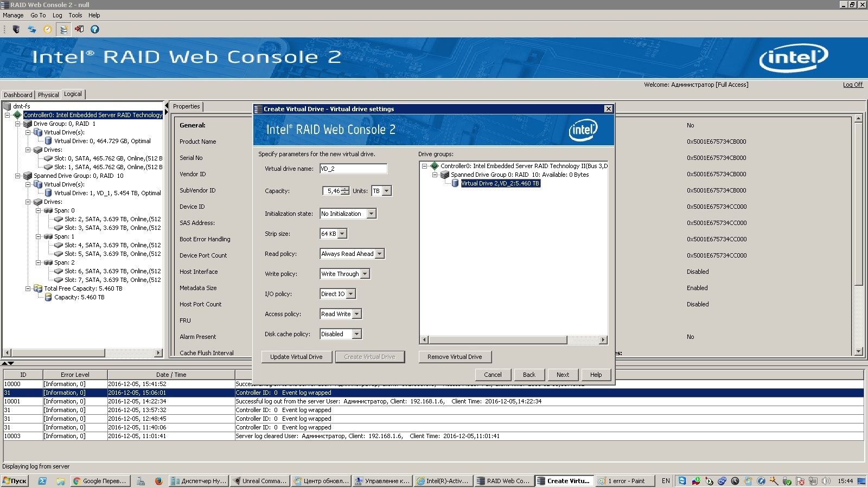Open the Access policy dropdown
Image resolution: width=868 pixels, height=488 pixels.
(x=356, y=314)
